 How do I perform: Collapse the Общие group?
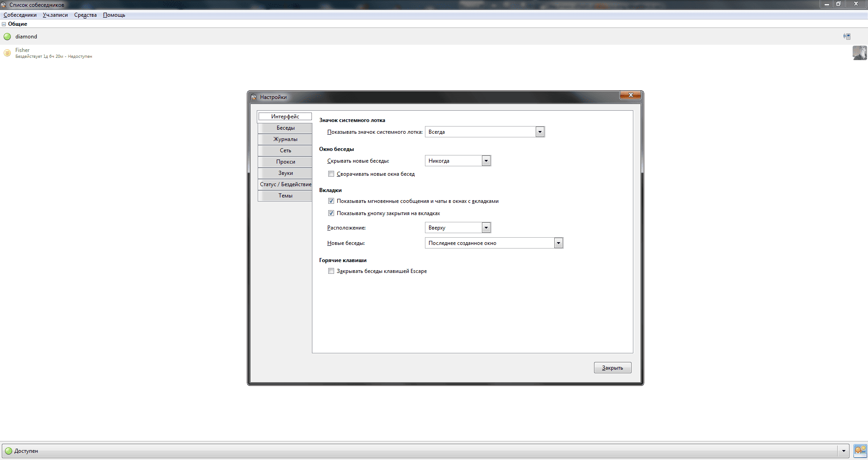click(x=4, y=24)
